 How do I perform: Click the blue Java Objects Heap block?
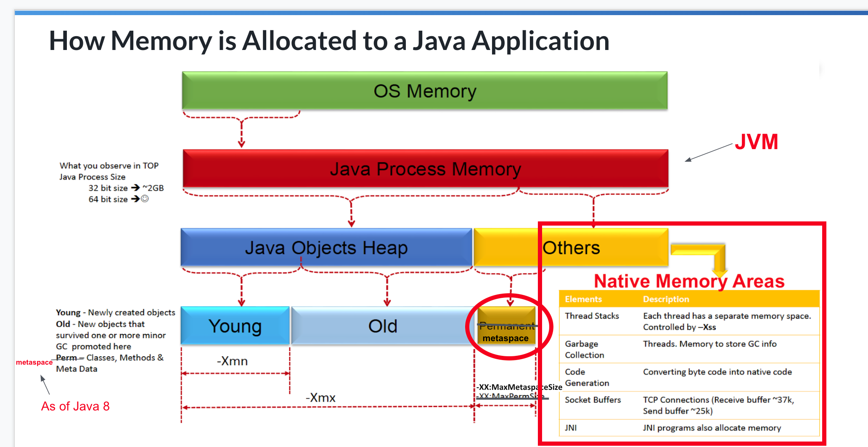coord(326,247)
